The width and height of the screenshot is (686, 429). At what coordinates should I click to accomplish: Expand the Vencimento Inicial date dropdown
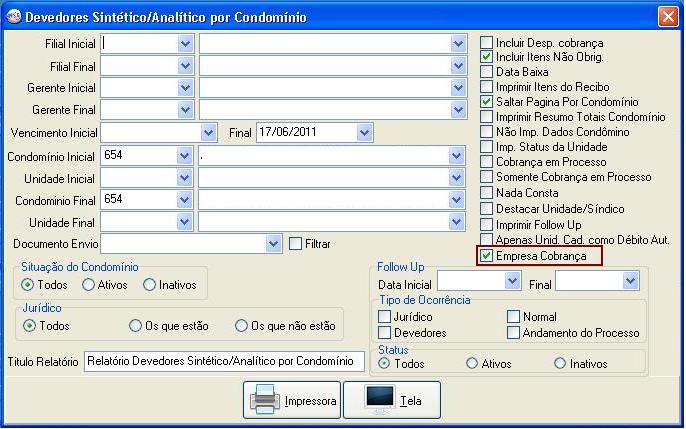(x=209, y=133)
